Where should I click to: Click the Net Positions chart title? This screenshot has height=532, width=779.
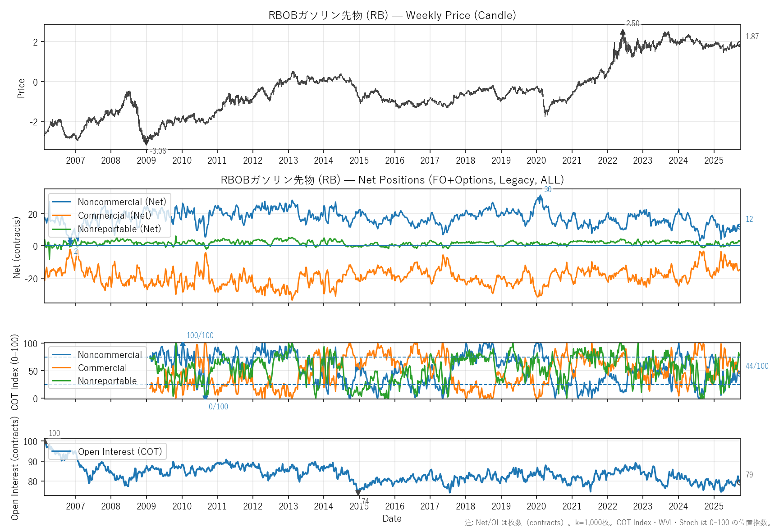pos(392,180)
